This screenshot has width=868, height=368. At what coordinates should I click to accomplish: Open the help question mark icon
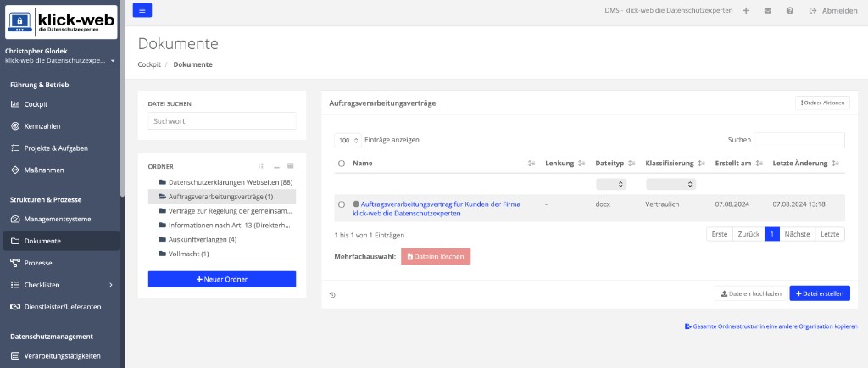coord(790,10)
